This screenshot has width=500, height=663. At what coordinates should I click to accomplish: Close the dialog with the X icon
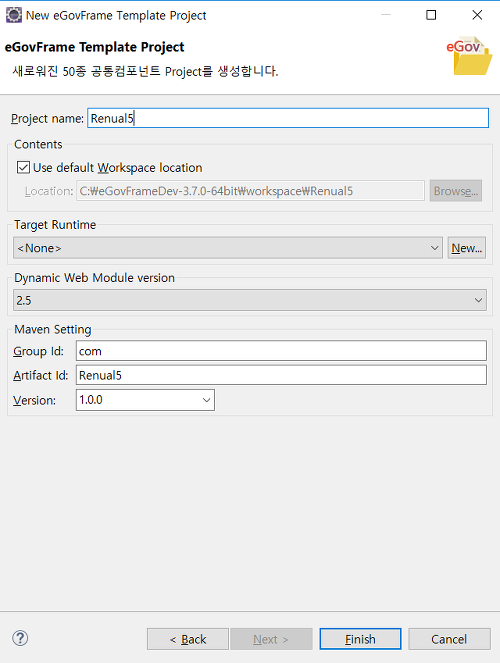tap(477, 15)
